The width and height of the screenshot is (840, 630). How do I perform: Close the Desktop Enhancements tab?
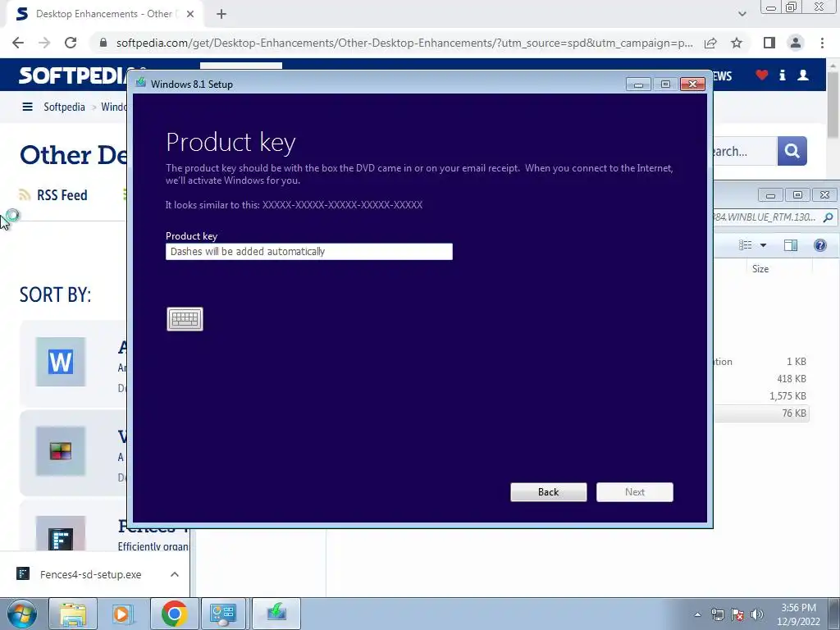point(190,14)
